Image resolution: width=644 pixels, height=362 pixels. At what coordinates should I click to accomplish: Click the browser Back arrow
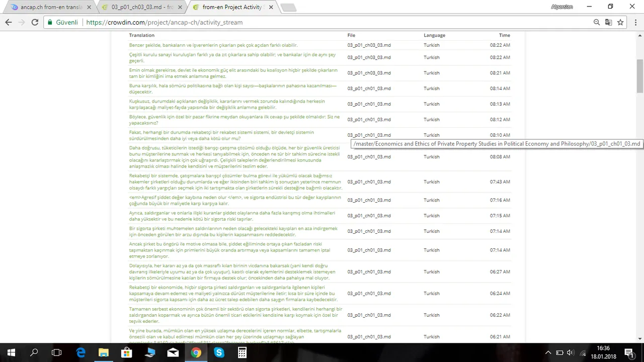pyautogui.click(x=9, y=22)
